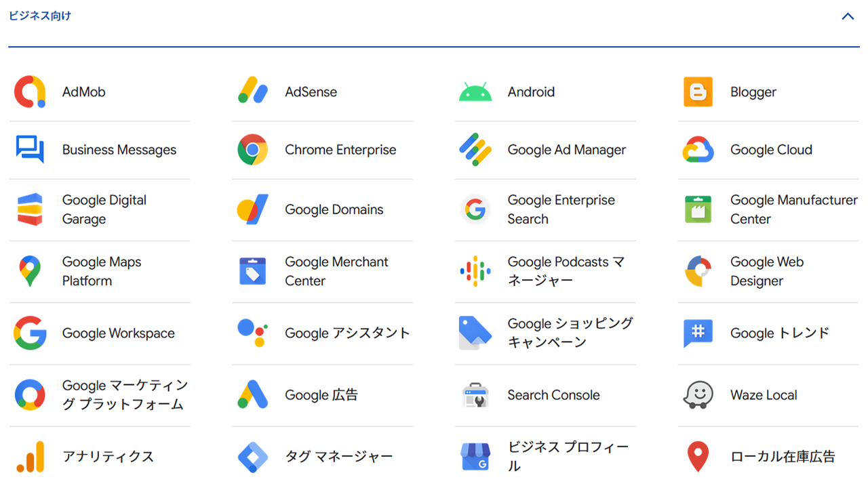Click the Google Ad Manager link
Viewport: 868px width, 488px height.
(x=566, y=150)
